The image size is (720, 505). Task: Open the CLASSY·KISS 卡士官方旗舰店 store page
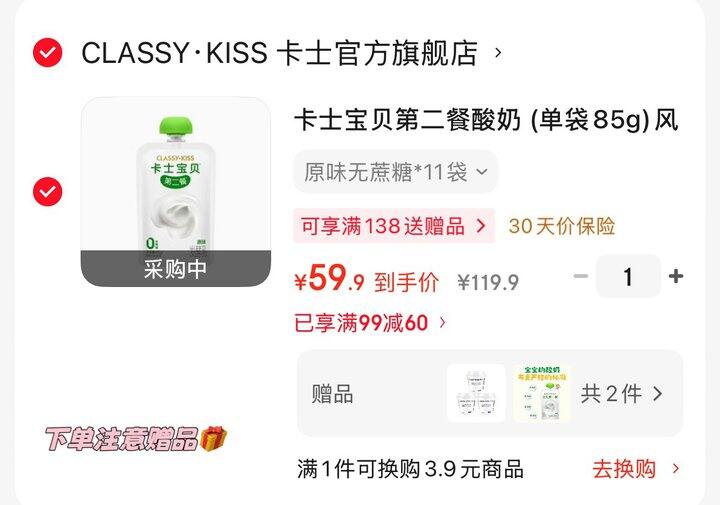pos(279,53)
